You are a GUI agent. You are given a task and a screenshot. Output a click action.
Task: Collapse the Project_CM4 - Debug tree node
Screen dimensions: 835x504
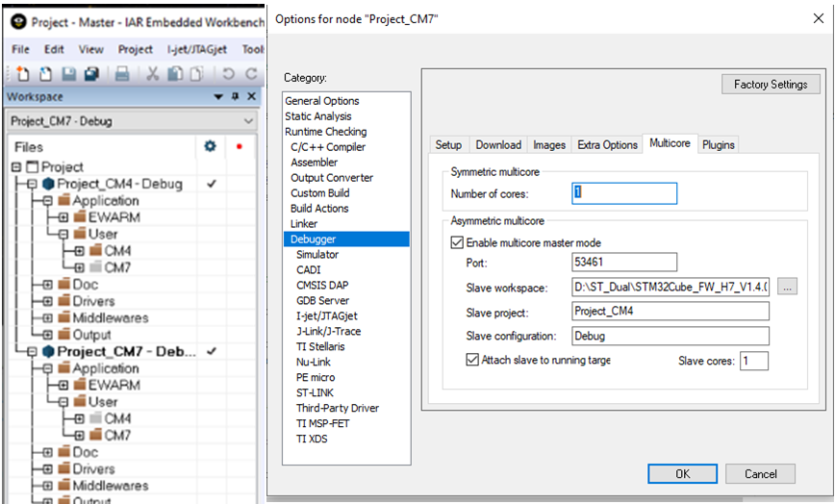[x=32, y=184]
